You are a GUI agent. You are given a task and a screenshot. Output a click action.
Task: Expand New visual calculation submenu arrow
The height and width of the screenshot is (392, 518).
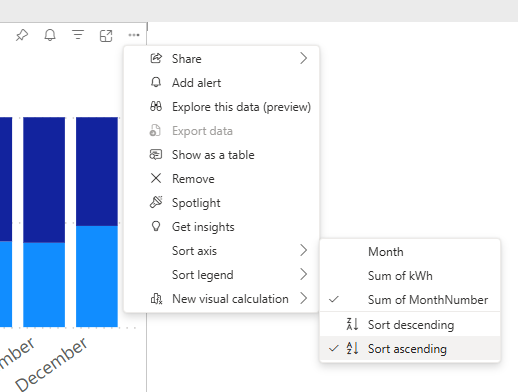[x=303, y=298]
